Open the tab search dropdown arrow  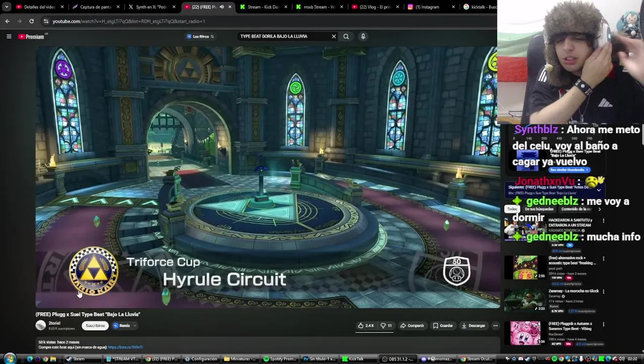point(6,7)
